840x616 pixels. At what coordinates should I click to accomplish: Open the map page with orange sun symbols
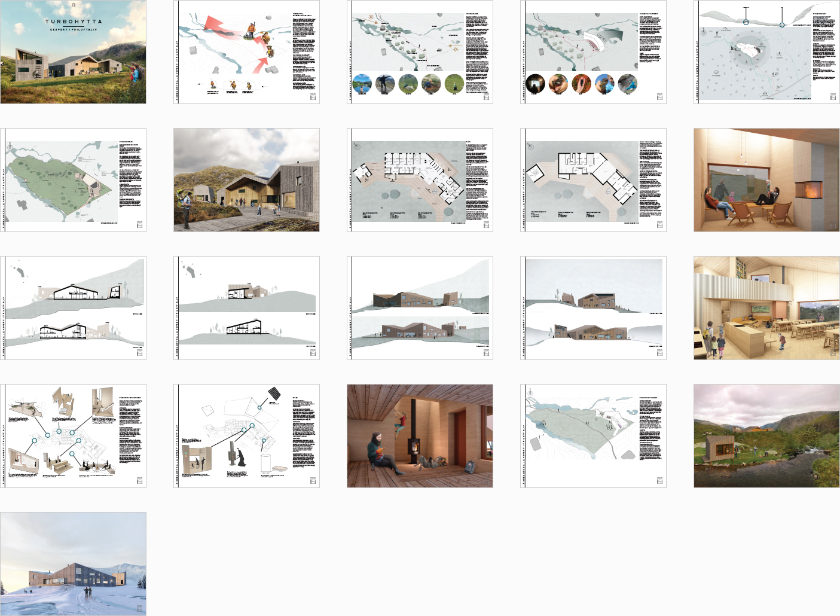coord(420,52)
